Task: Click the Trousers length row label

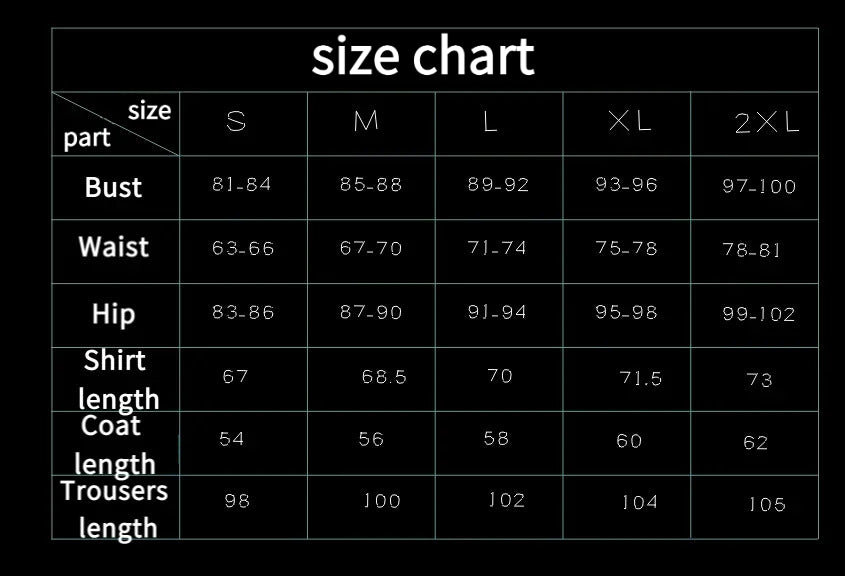Action: (114, 509)
